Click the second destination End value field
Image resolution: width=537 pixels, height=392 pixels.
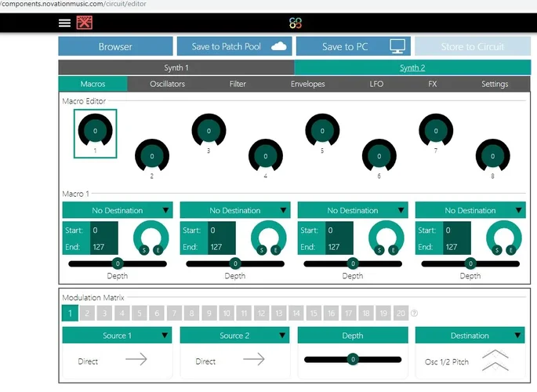pyautogui.click(x=222, y=246)
